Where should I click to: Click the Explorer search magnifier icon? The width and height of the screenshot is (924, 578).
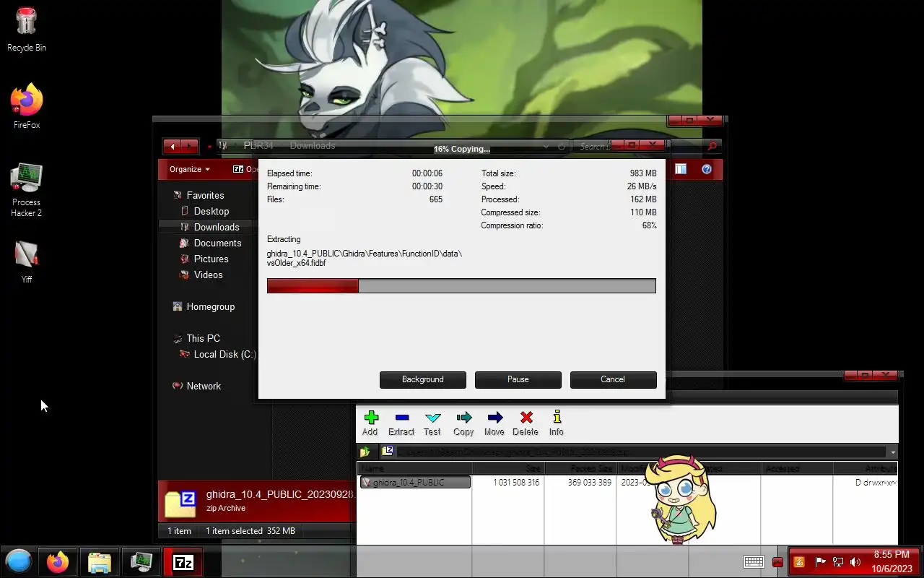pos(712,146)
